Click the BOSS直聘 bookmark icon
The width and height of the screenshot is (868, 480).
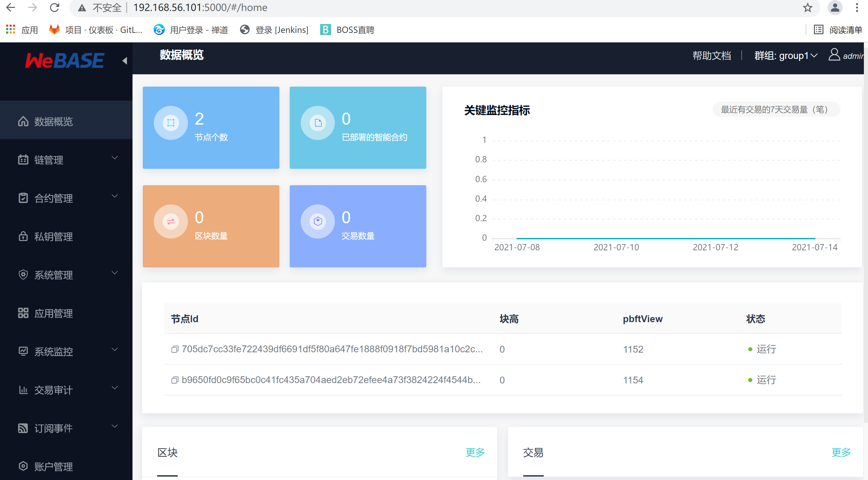(x=325, y=30)
